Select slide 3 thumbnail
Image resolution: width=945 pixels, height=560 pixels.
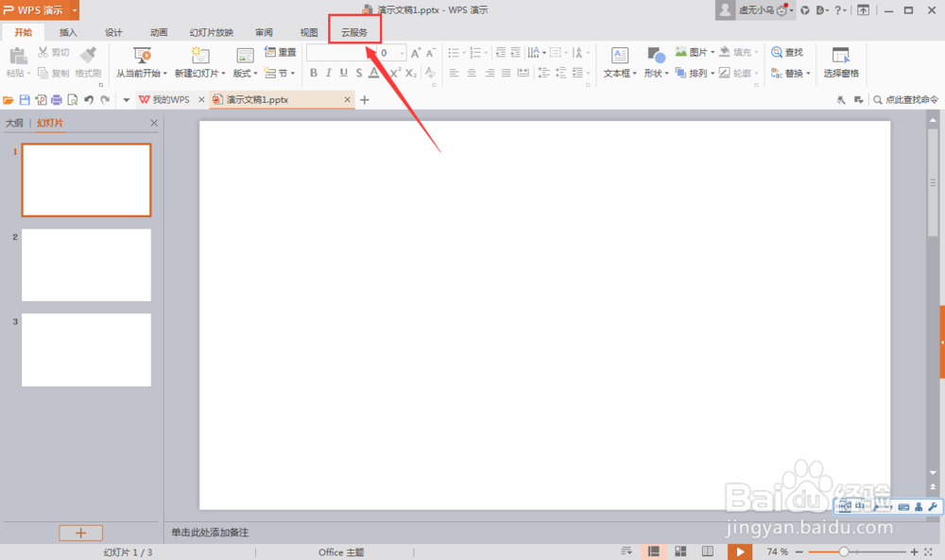coord(86,349)
